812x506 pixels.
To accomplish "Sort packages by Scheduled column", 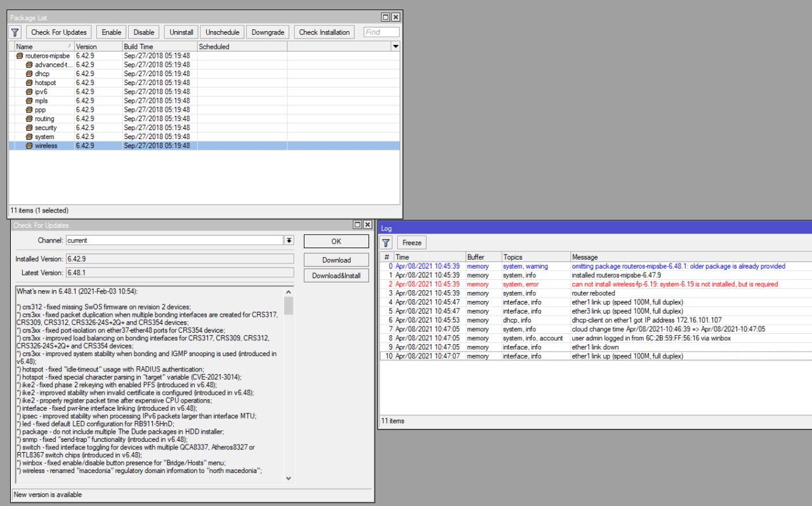I will [x=242, y=47].
